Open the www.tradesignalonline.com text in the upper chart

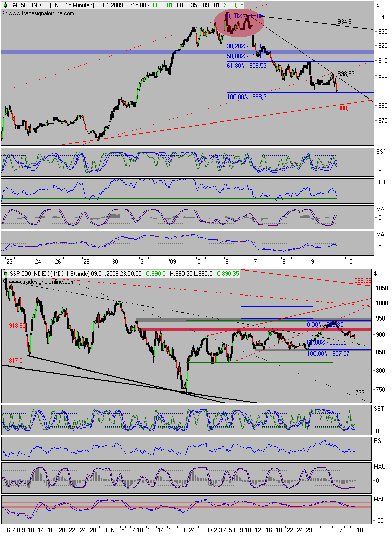(41, 13)
